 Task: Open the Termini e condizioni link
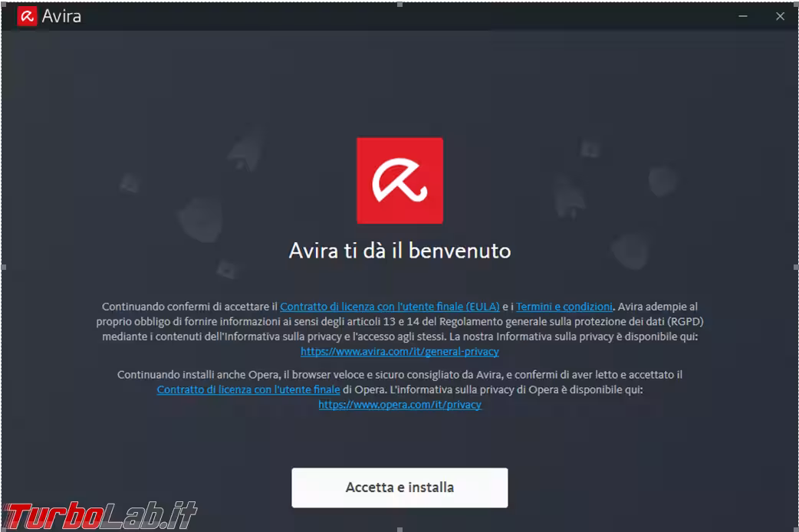tap(564, 307)
